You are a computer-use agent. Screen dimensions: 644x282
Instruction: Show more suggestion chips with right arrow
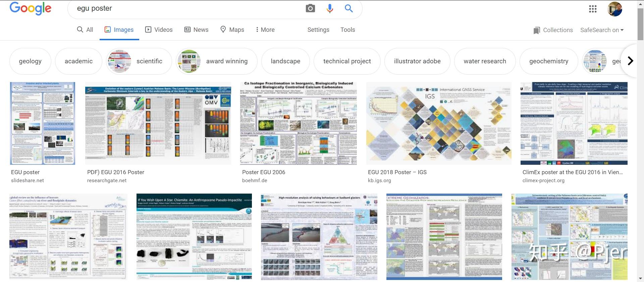pyautogui.click(x=630, y=61)
